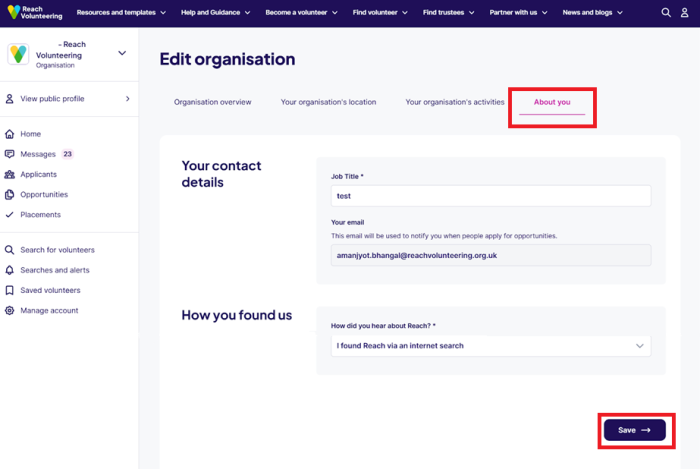Go to Opportunities page
700x469 pixels.
[44, 195]
